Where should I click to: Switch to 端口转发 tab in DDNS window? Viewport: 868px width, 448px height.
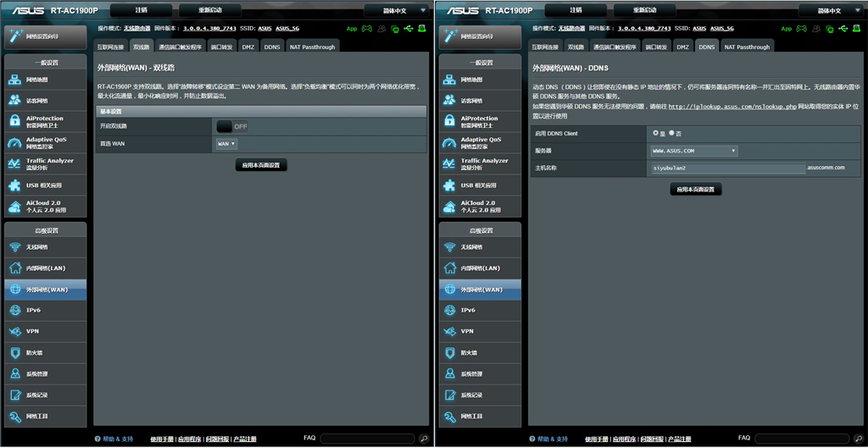[657, 47]
